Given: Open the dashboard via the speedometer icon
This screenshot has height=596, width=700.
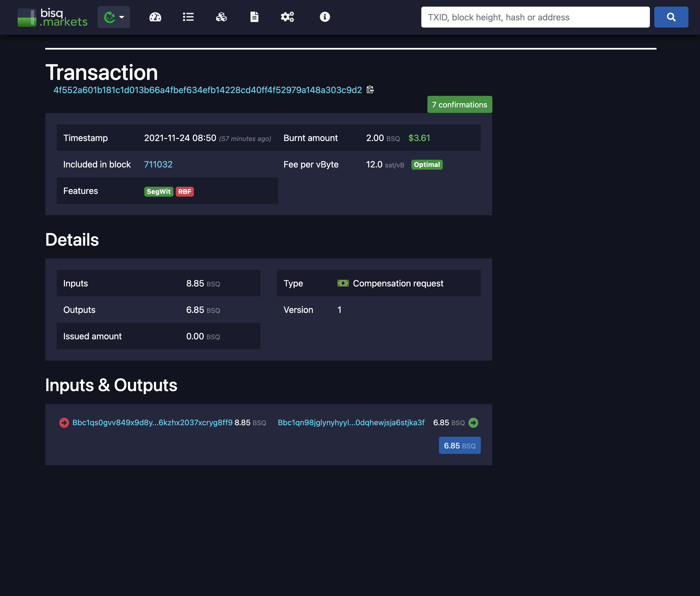Looking at the screenshot, I should point(155,17).
